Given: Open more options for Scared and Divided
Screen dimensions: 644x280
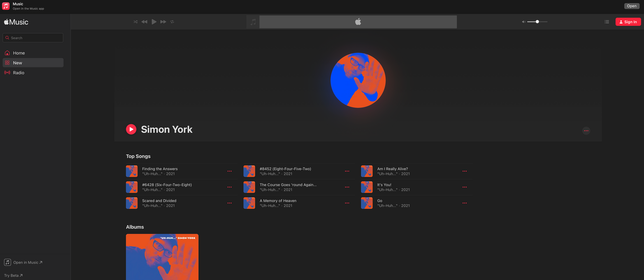Looking at the screenshot, I should [x=229, y=203].
